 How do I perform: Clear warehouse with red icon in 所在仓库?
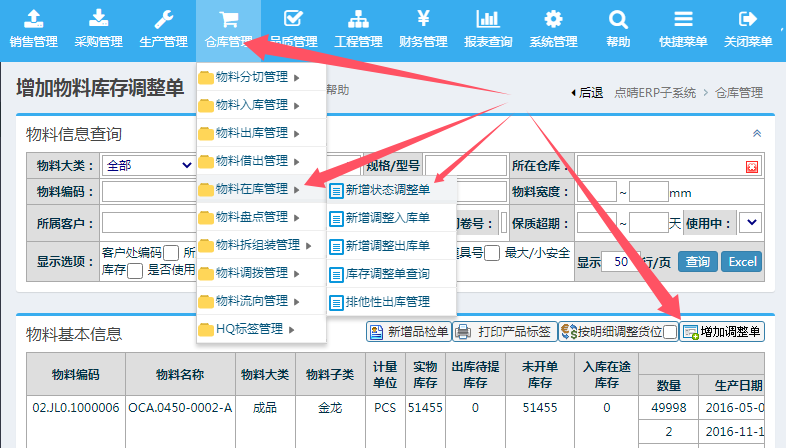click(751, 166)
